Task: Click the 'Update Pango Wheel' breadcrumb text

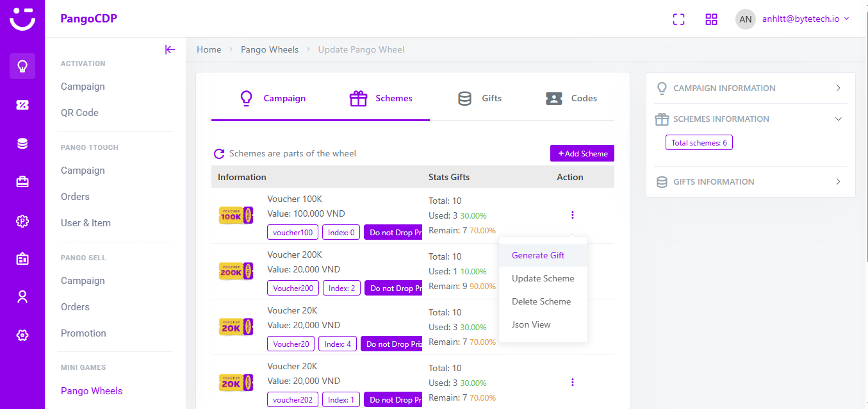Action: pyautogui.click(x=361, y=49)
